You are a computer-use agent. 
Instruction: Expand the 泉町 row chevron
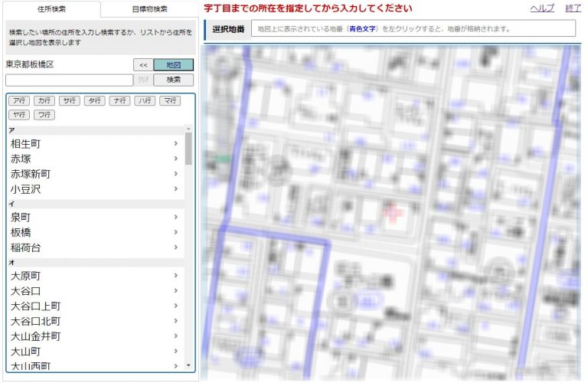(176, 217)
